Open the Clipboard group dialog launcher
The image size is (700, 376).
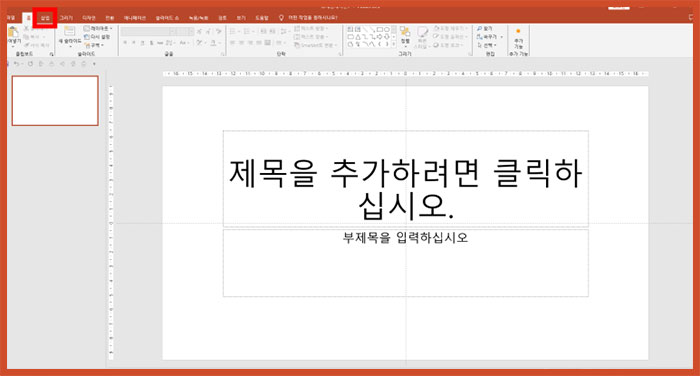pos(51,54)
